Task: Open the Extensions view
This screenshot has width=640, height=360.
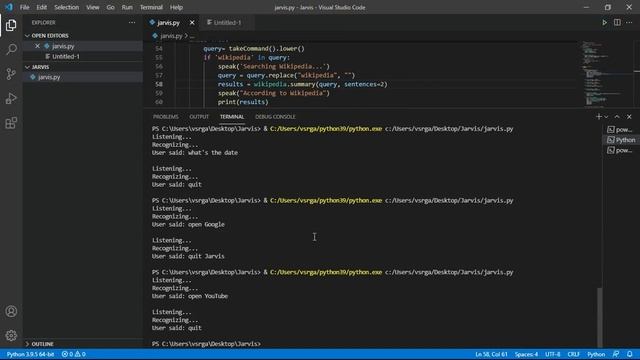Action: pos(11,123)
